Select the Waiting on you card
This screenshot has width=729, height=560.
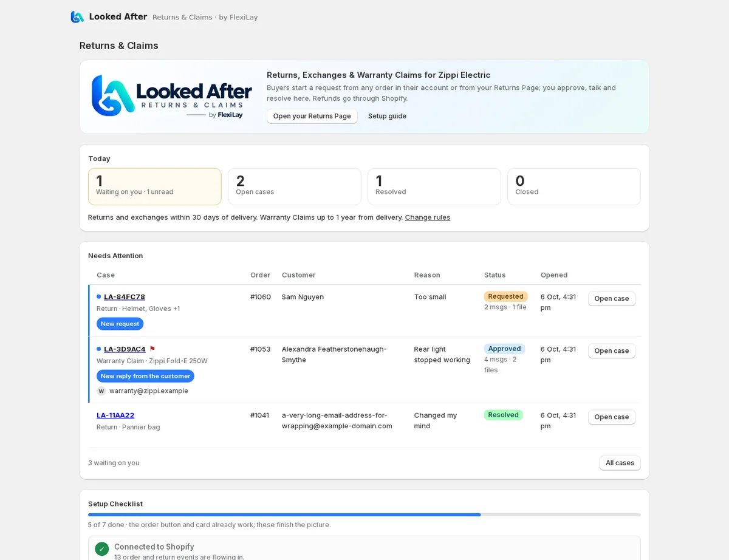click(155, 186)
